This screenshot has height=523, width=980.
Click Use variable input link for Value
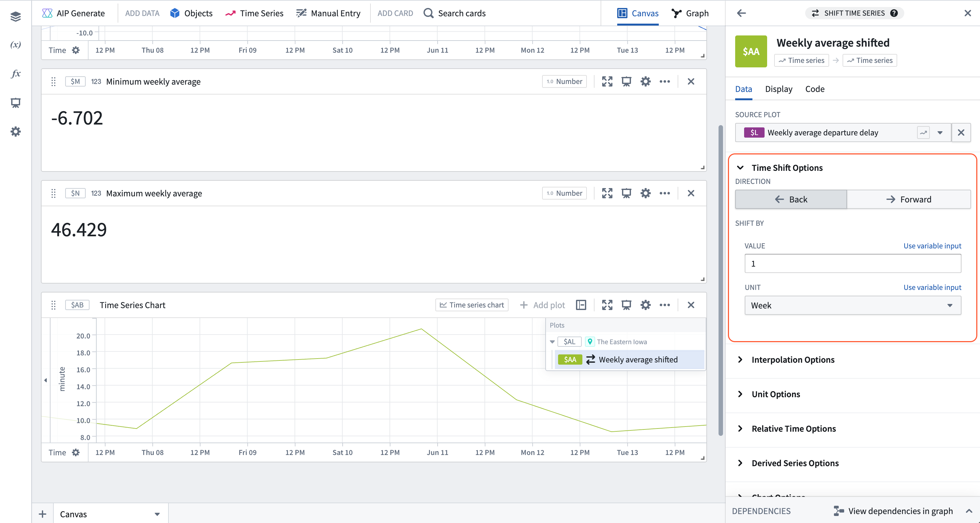[x=932, y=246]
